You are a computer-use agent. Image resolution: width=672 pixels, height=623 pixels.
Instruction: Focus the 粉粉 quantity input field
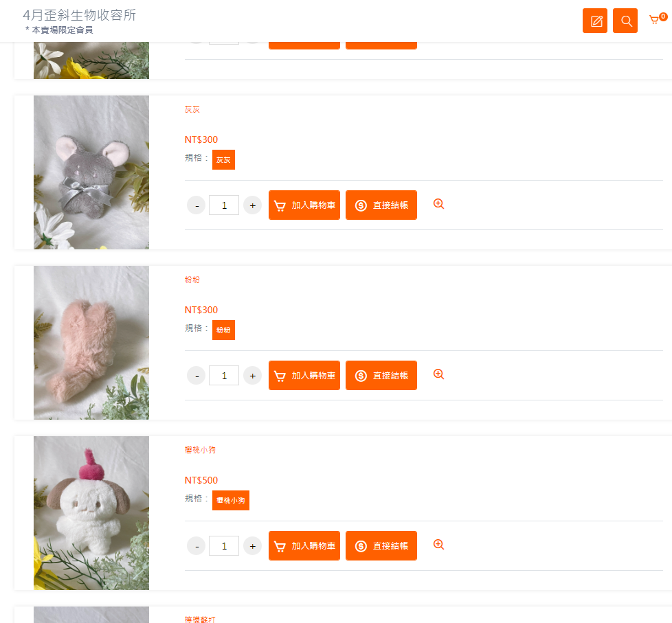click(224, 376)
